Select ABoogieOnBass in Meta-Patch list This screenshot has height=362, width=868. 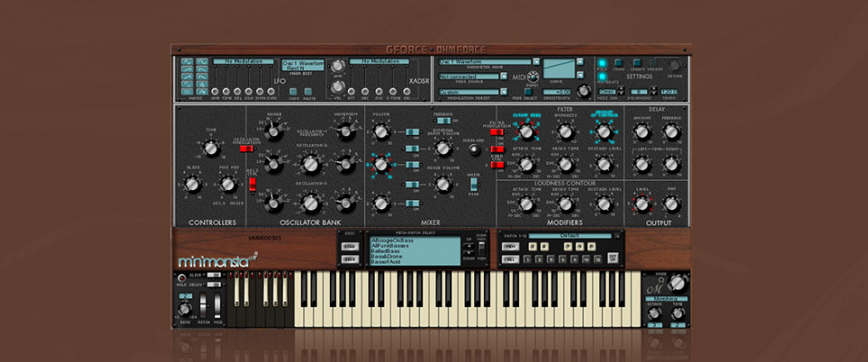pyautogui.click(x=392, y=241)
